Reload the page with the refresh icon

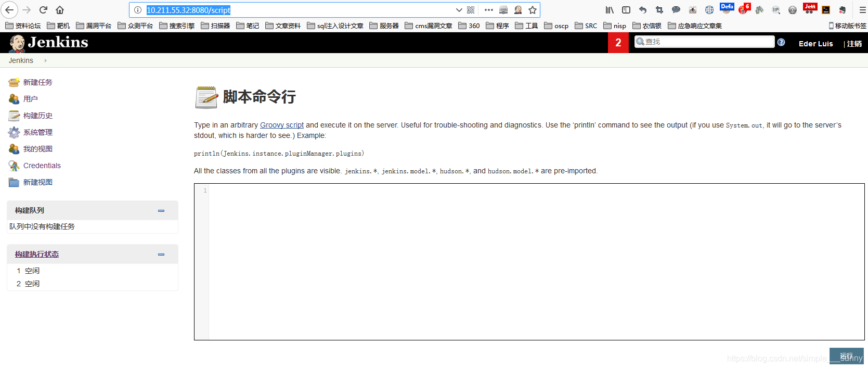44,10
